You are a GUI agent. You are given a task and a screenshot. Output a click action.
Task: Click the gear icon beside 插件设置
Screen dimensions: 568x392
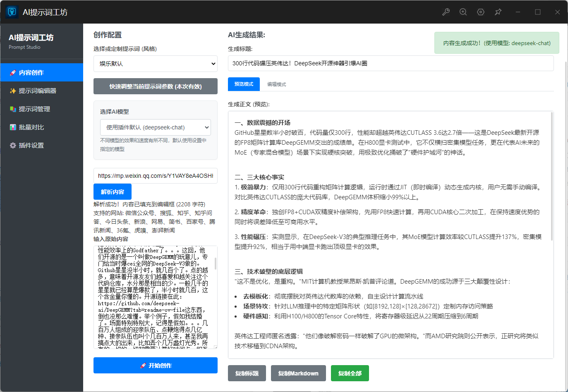13,146
